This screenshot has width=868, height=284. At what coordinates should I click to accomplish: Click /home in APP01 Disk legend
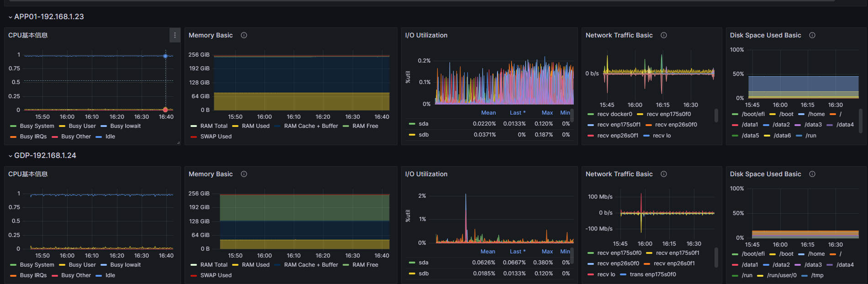tap(816, 114)
